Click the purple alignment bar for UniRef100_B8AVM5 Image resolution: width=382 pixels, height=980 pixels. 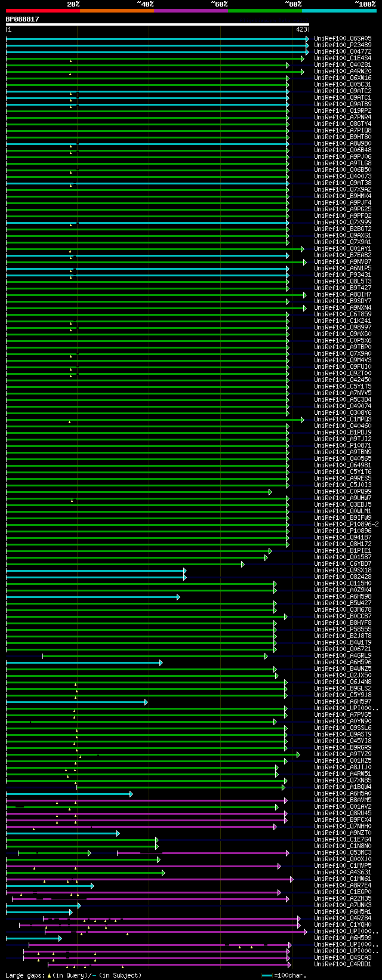[x=146, y=800]
